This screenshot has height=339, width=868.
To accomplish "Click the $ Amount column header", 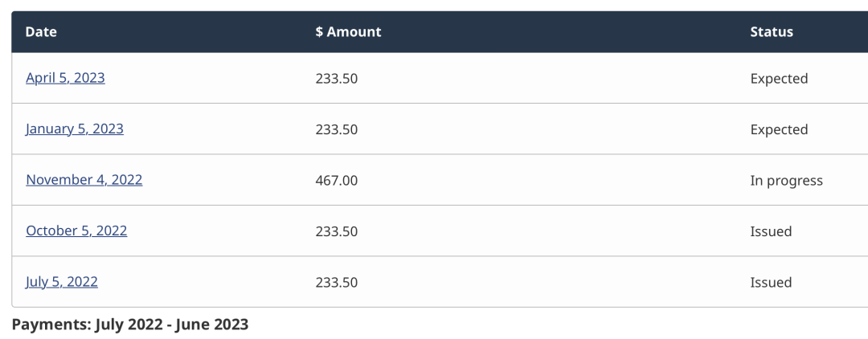I will 348,32.
